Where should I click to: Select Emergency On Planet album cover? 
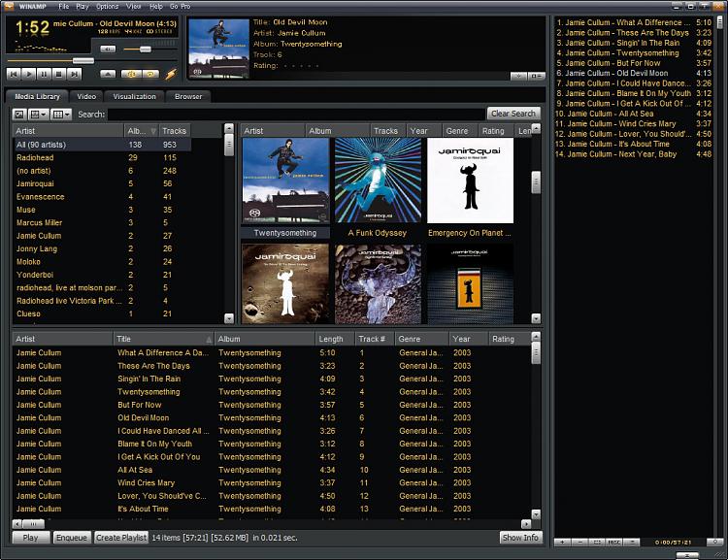[x=471, y=181]
